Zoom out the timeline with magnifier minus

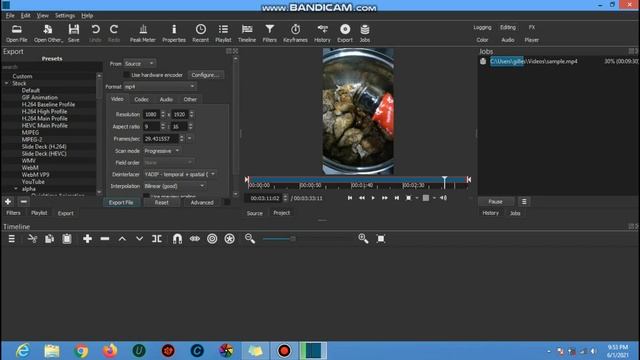click(x=250, y=239)
